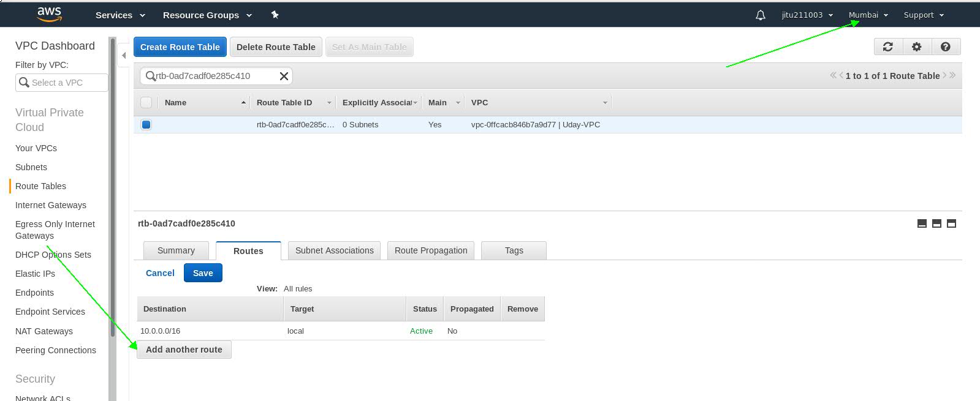
Task: Minimize the details pane to bottom
Action: click(x=922, y=223)
